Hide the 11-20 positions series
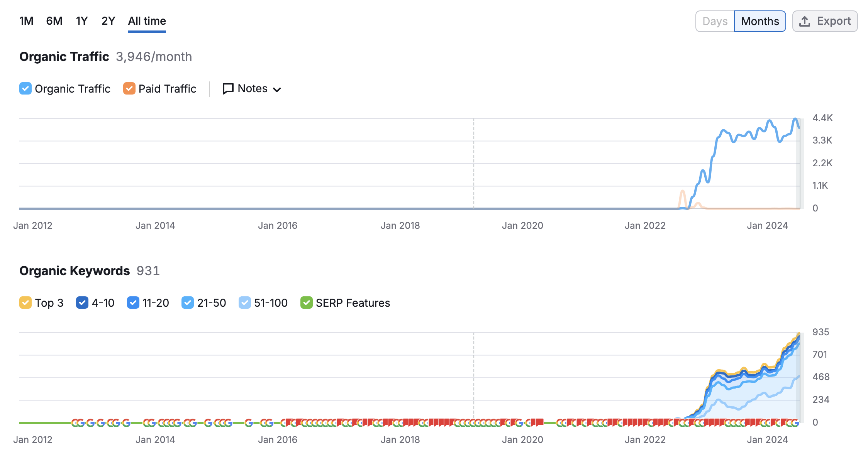868x453 pixels. (133, 303)
